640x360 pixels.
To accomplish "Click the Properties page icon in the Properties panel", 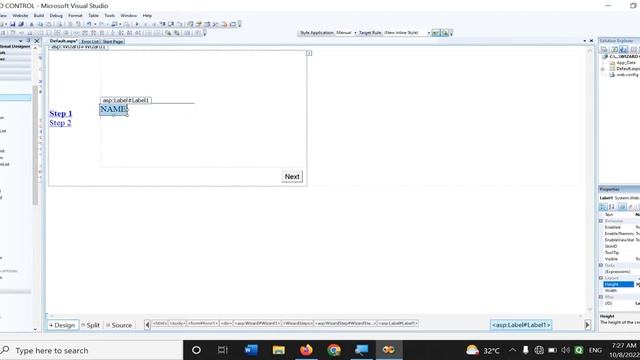I will click(622, 207).
